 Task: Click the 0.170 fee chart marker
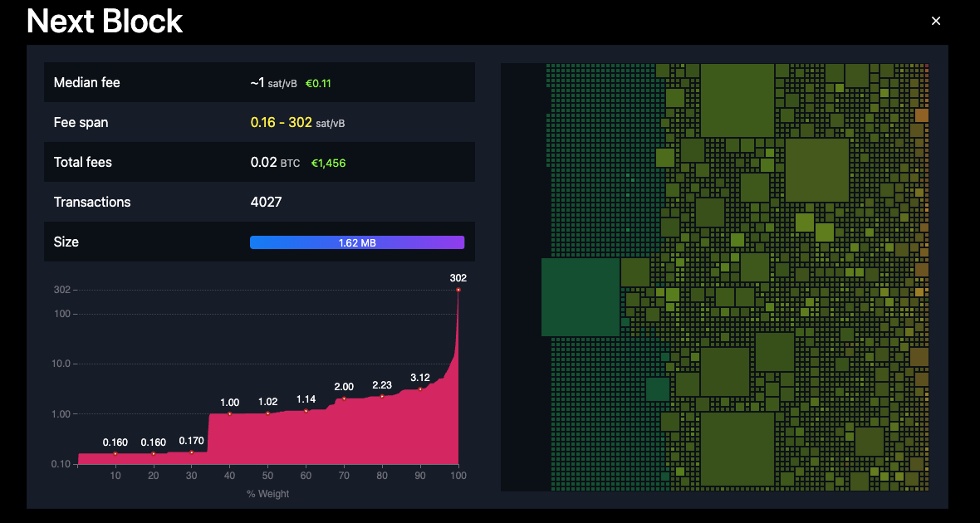pos(192,452)
